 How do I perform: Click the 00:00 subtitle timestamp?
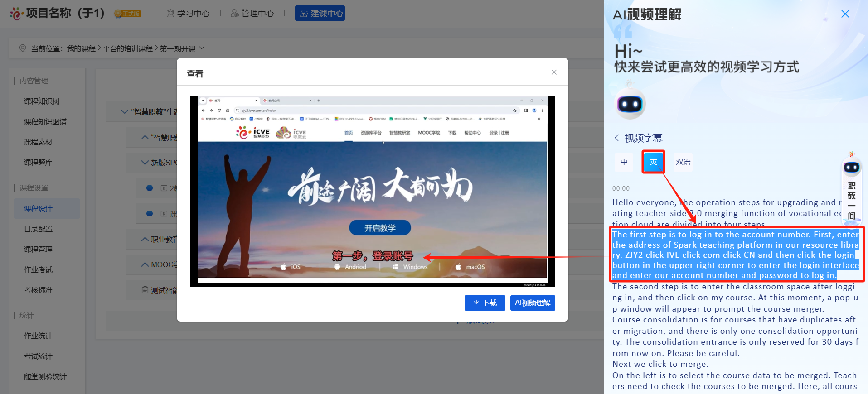[x=621, y=188]
